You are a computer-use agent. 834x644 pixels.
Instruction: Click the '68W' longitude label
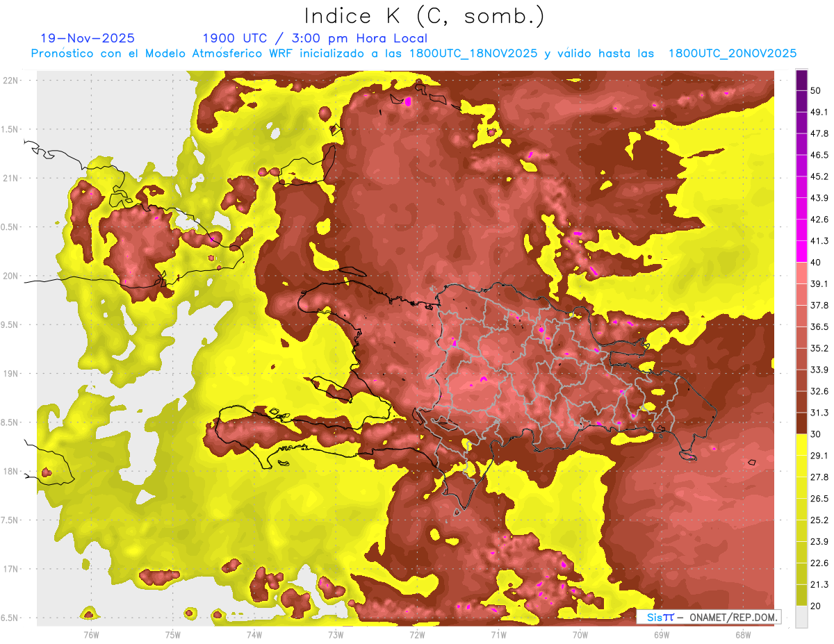coord(743,634)
